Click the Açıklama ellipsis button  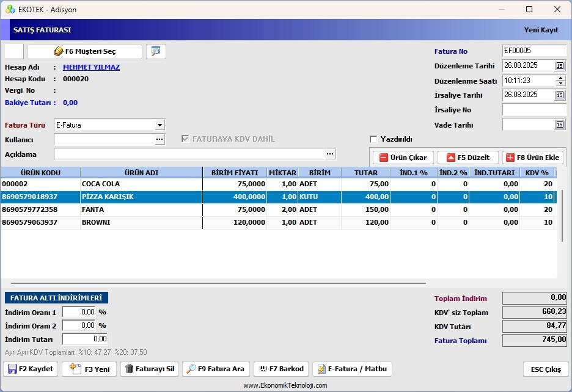tap(330, 154)
